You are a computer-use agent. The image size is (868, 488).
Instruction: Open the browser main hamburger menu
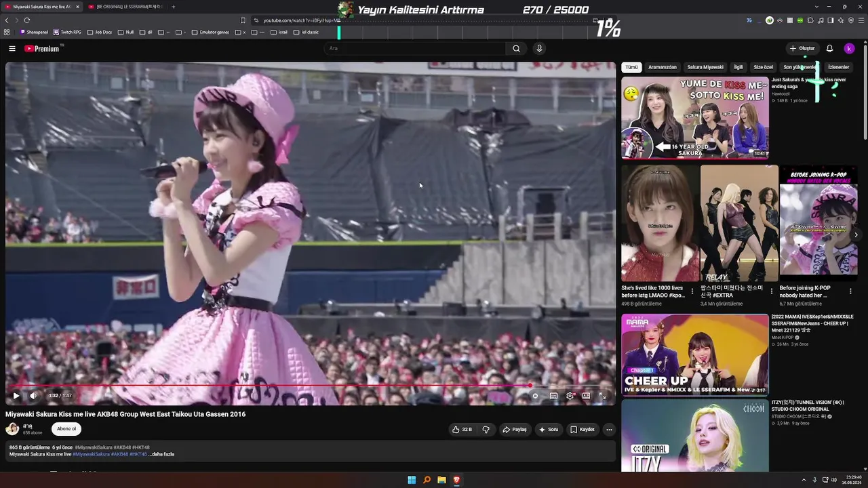coord(861,20)
